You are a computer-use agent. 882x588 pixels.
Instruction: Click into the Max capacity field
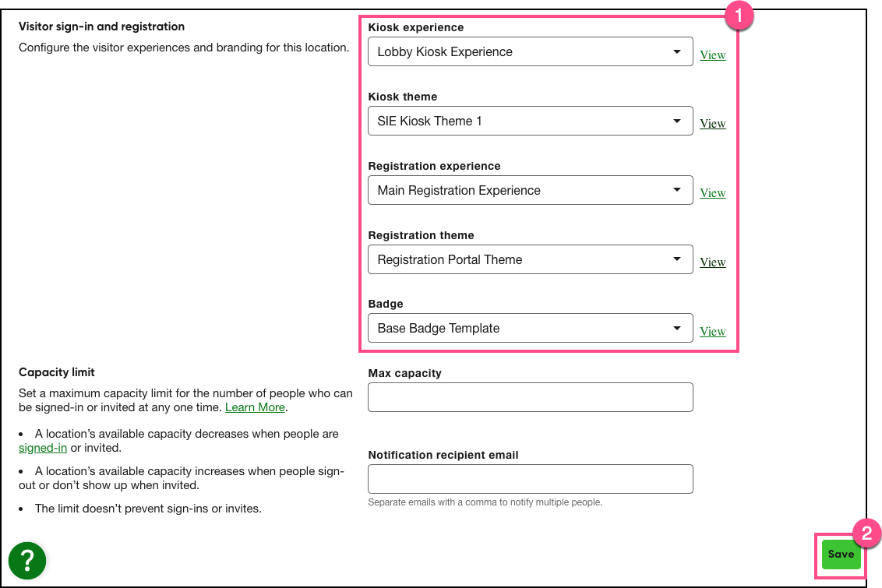[530, 397]
